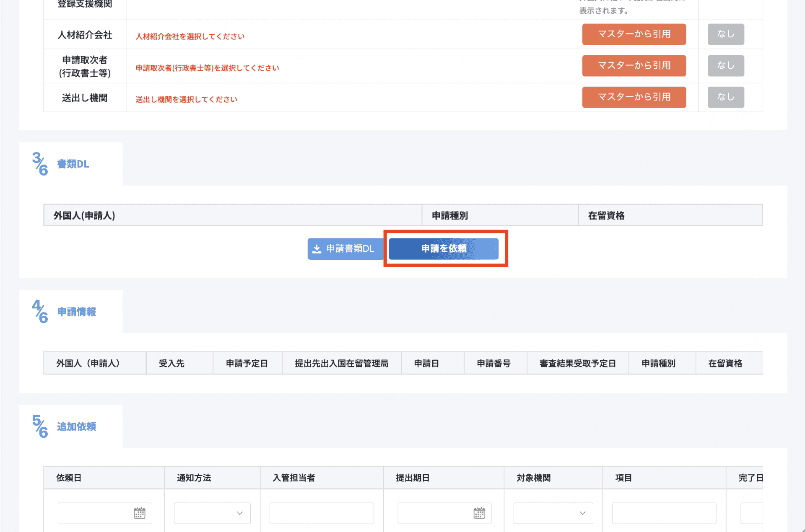Click download icon on 申請書類DL button

(317, 249)
